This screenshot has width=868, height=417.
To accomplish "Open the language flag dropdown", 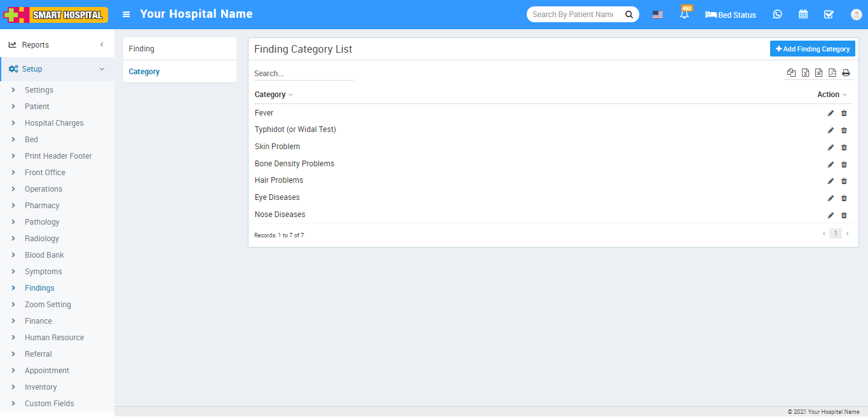I will point(658,15).
